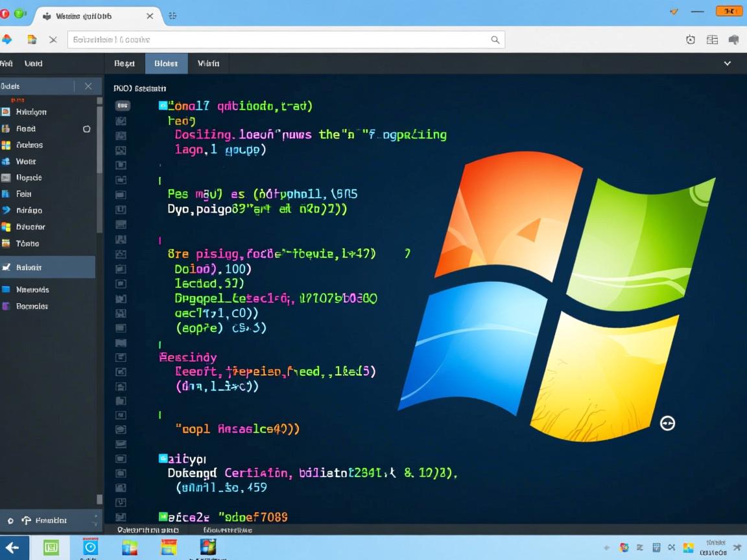Open the green app icon in the taskbar

[51, 547]
